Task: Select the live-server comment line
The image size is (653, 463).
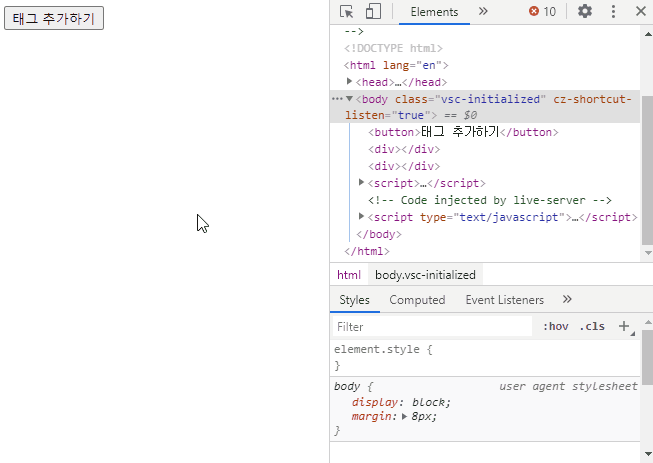Action: click(490, 200)
